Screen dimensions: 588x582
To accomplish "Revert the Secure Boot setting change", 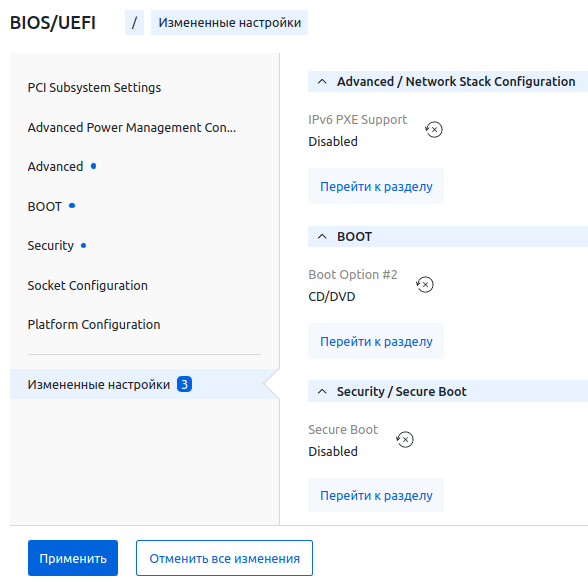I will [405, 440].
